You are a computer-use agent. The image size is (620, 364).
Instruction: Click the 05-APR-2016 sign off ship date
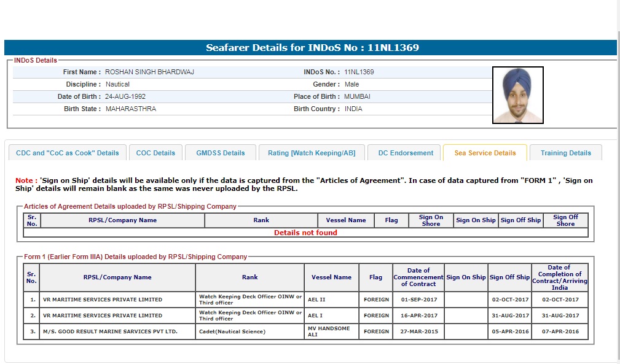click(x=510, y=331)
